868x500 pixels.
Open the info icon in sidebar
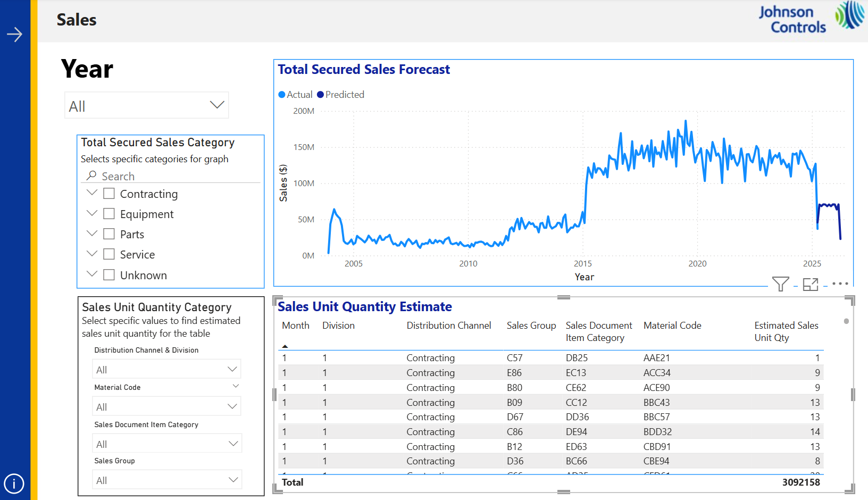14,484
